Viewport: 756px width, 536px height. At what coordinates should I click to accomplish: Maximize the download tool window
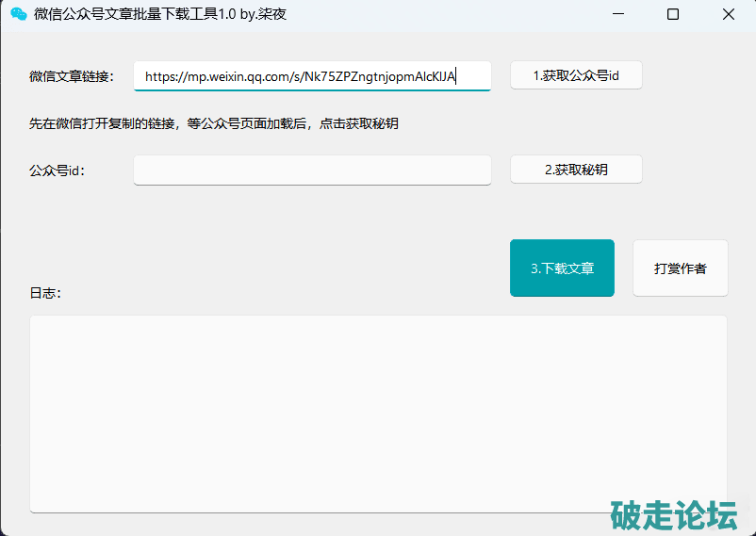673,14
